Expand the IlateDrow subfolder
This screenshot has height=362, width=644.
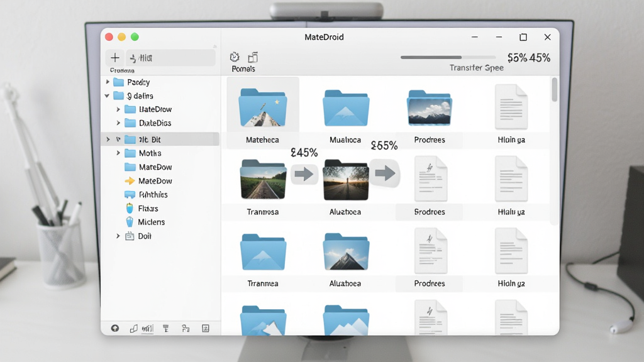118,109
